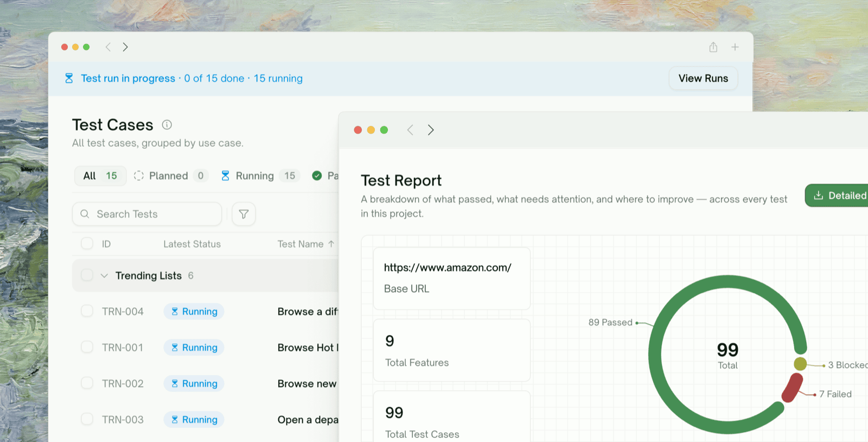Switch to the Planned tab
Image resolution: width=868 pixels, height=442 pixels.
coord(170,176)
